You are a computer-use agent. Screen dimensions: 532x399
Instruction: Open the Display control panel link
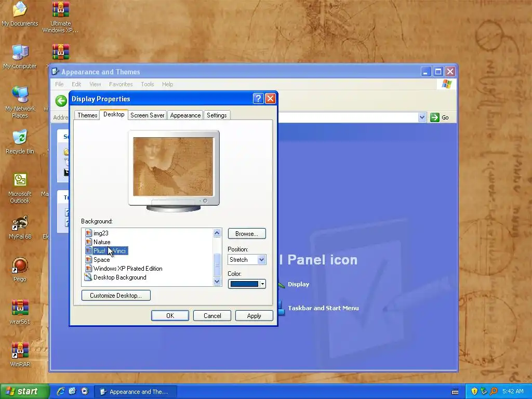[x=298, y=284]
